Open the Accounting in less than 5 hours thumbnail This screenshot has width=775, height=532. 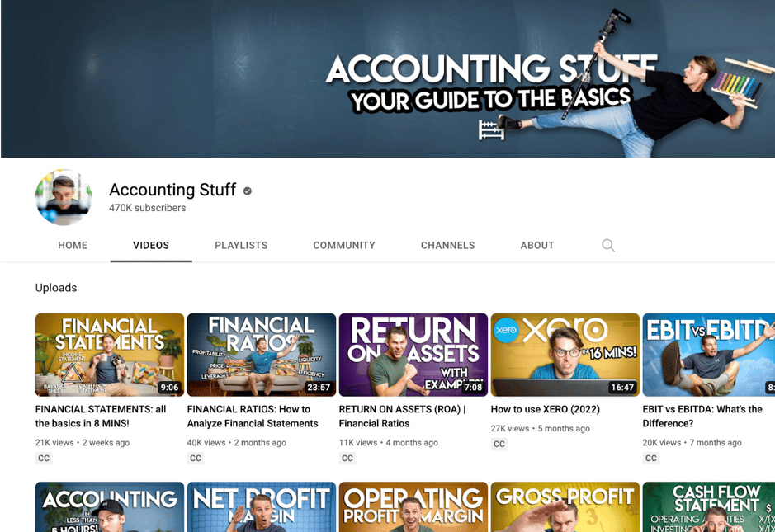[x=110, y=507]
